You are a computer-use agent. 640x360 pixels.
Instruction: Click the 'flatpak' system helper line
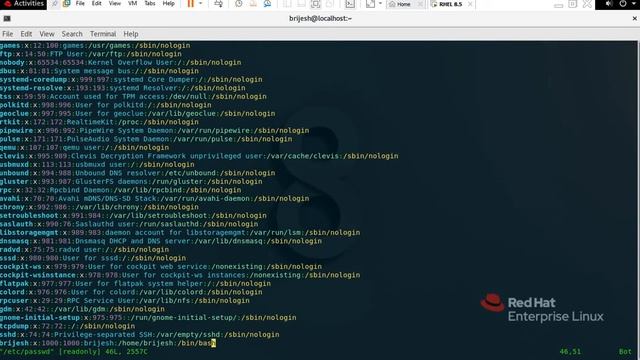[136, 283]
